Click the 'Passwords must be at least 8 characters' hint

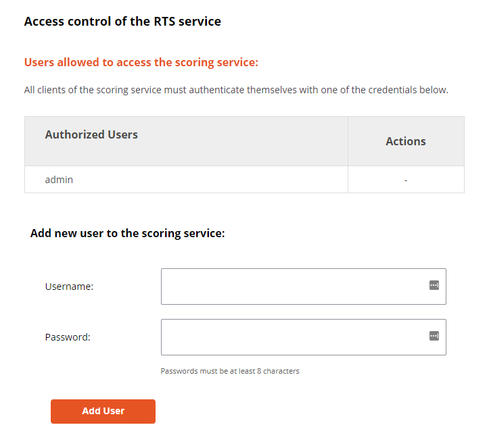tap(230, 371)
